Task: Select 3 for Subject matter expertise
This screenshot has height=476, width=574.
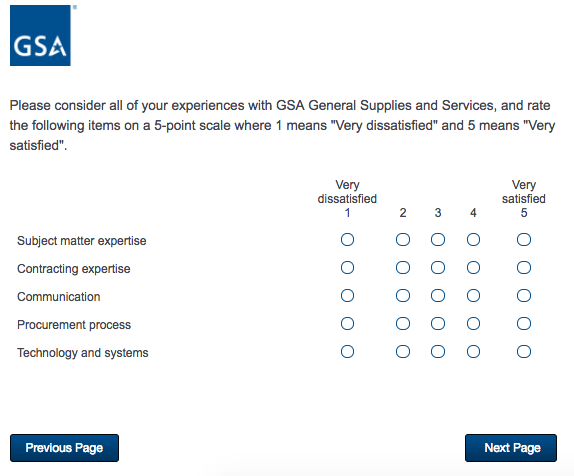Action: (x=438, y=240)
